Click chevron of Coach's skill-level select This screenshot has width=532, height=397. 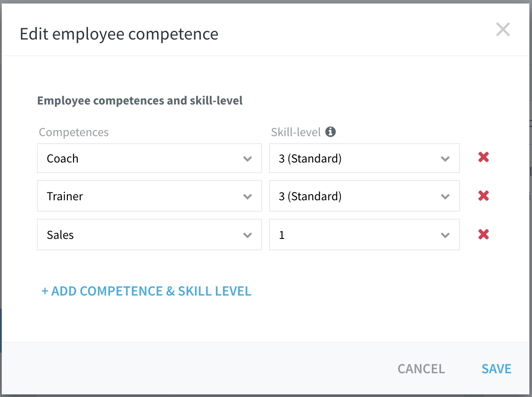click(445, 159)
